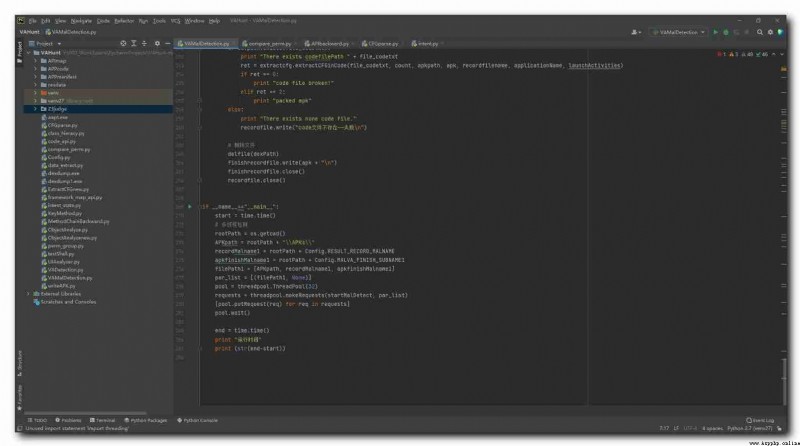Open the TODO tool window
The height and width of the screenshot is (446, 800).
click(x=38, y=420)
